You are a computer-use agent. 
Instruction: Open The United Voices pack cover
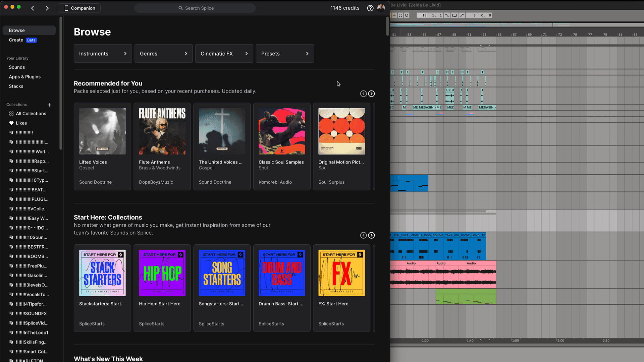tap(222, 131)
